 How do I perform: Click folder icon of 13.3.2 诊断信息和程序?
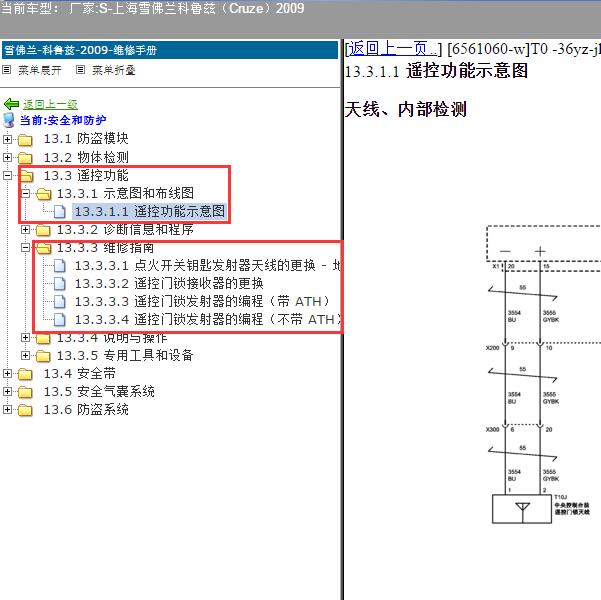coord(43,230)
